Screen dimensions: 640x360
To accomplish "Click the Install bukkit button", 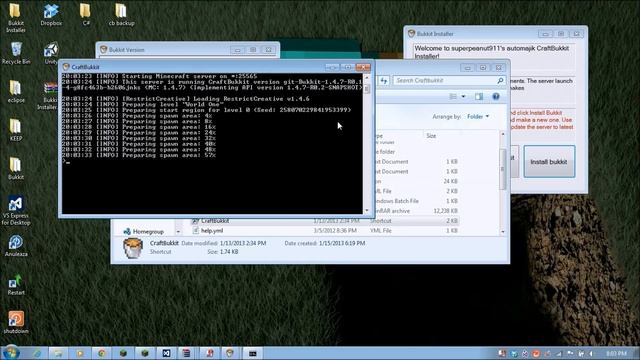I will click(x=549, y=162).
